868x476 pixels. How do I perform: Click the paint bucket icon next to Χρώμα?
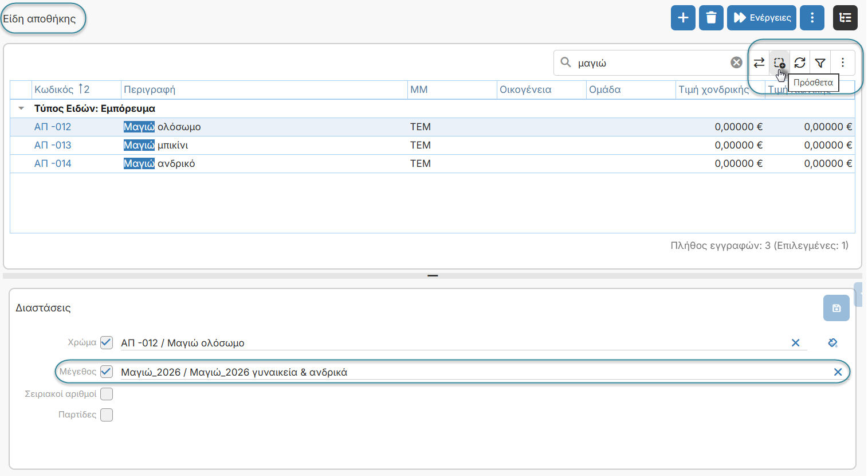tap(833, 343)
